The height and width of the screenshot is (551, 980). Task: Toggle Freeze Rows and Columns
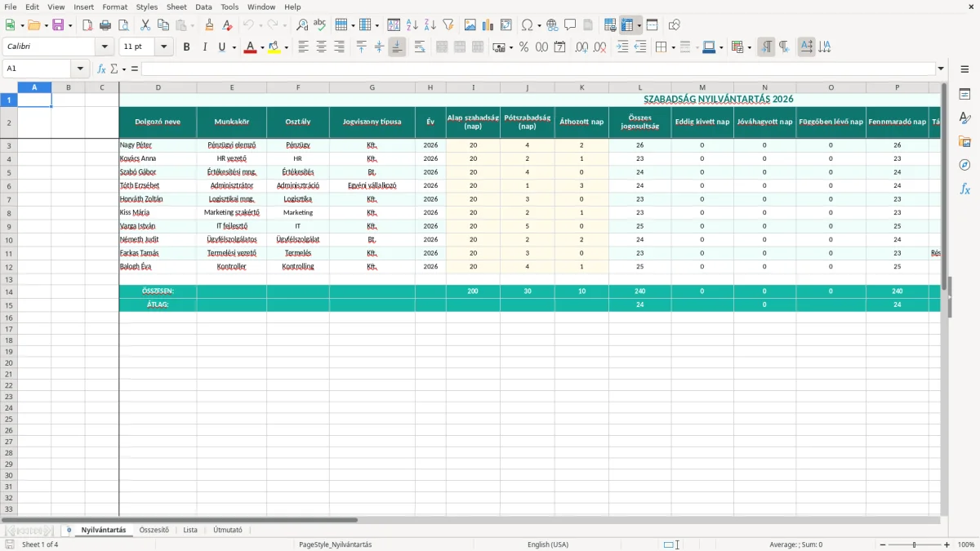(627, 25)
